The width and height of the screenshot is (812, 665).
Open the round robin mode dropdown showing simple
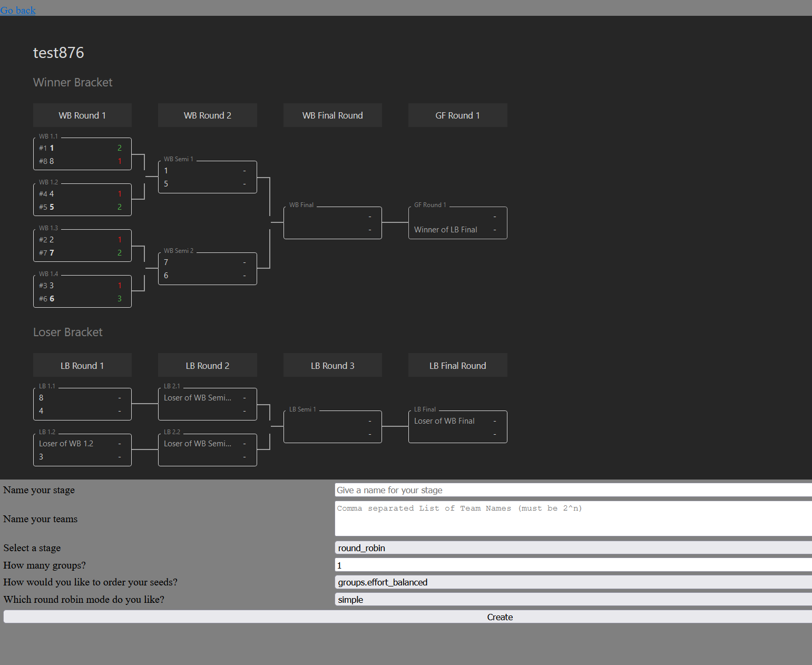(x=573, y=599)
